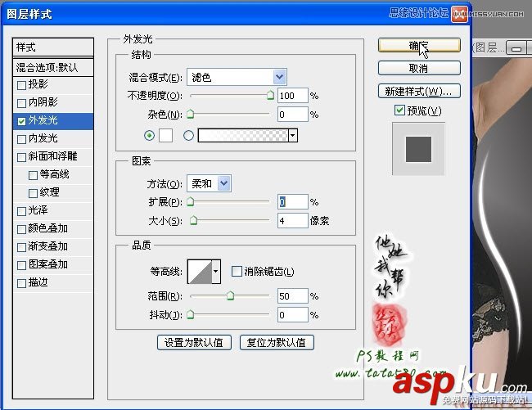532x410 pixels.
Task: Click the 复位为默认值 button
Action: 277,343
